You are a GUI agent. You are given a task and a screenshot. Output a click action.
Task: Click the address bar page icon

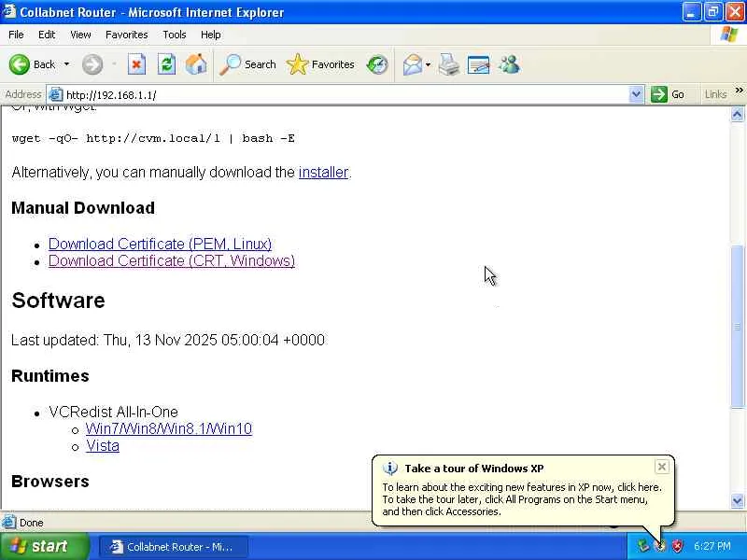coord(56,95)
